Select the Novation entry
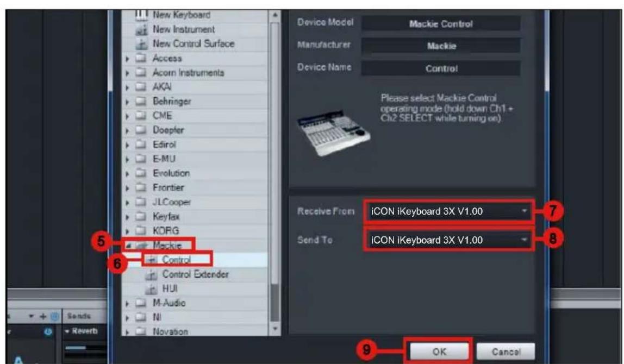 (170, 331)
